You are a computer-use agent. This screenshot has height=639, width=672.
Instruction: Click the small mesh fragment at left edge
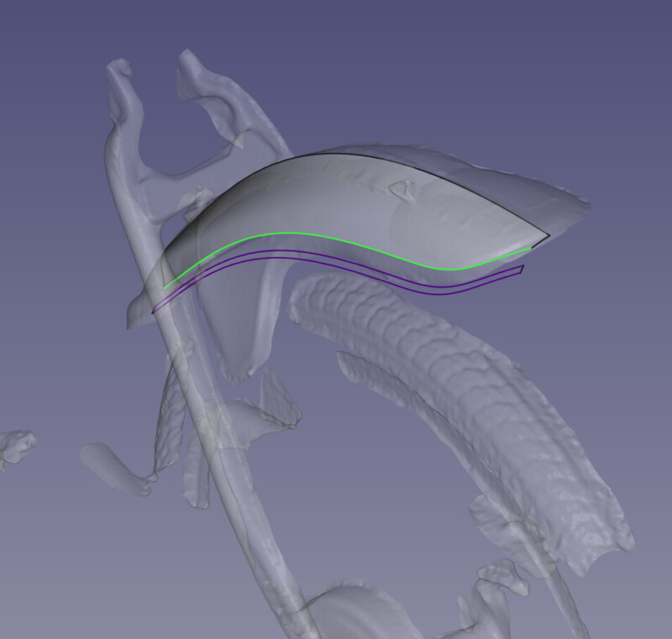pos(16,449)
